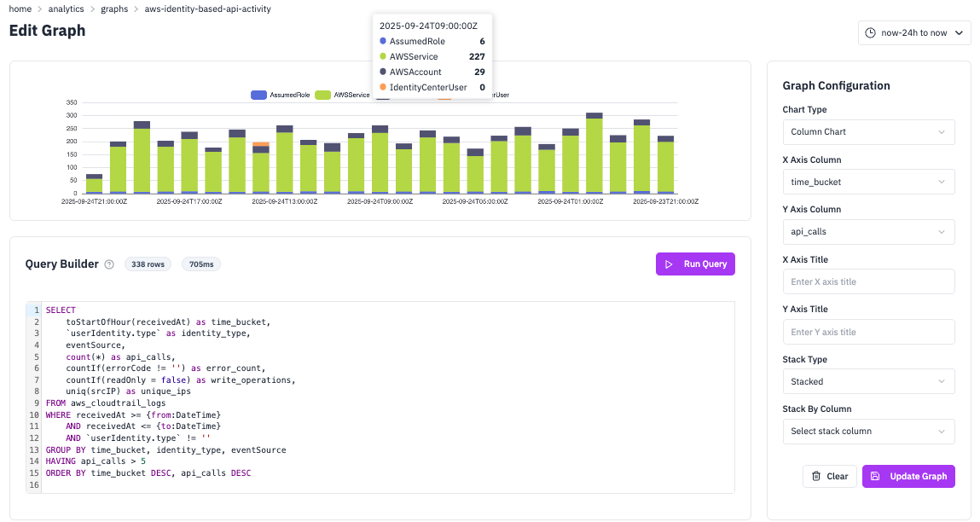Click home in the breadcrumb trail
This screenshot has width=980, height=522.
(20, 9)
